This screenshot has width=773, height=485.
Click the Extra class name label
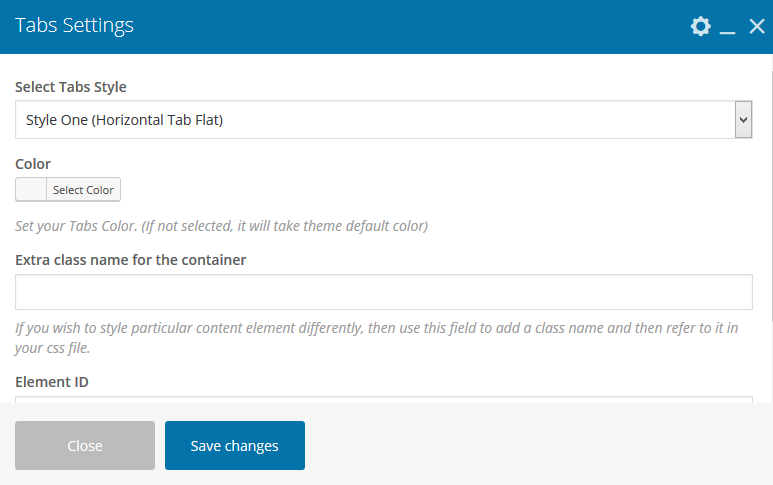tap(131, 260)
